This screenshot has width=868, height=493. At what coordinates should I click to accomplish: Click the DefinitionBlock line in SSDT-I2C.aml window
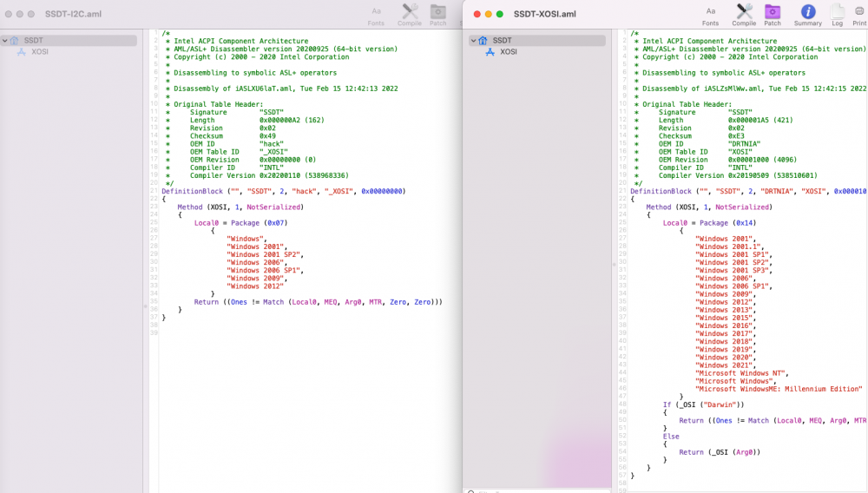(284, 192)
